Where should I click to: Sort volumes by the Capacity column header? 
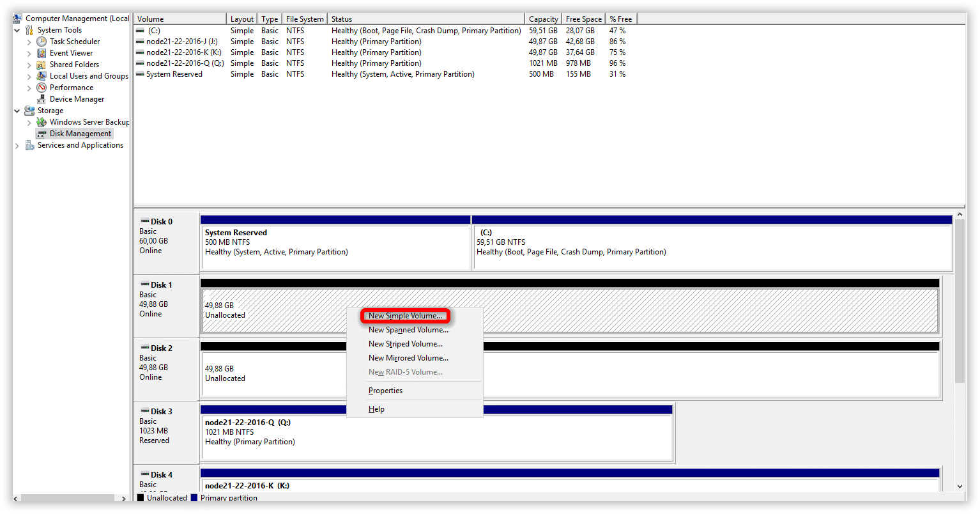[543, 19]
